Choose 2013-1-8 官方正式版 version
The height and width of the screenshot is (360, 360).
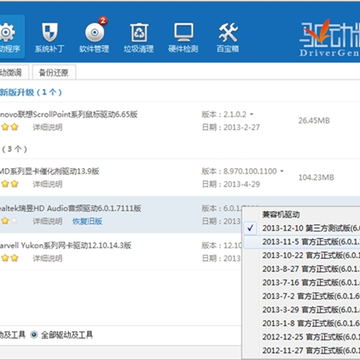tap(302, 323)
